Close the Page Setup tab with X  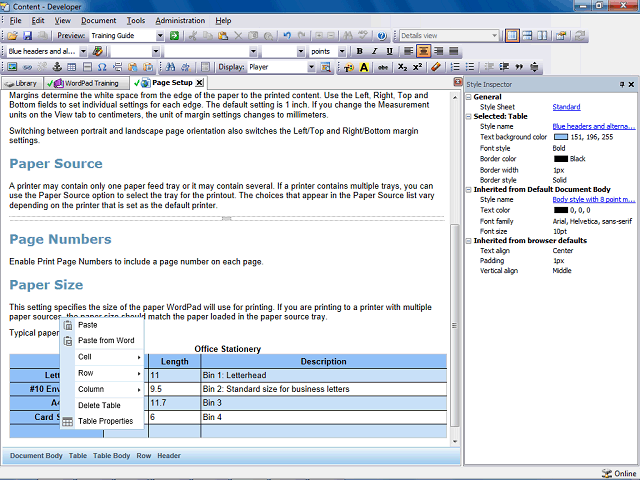[x=199, y=83]
